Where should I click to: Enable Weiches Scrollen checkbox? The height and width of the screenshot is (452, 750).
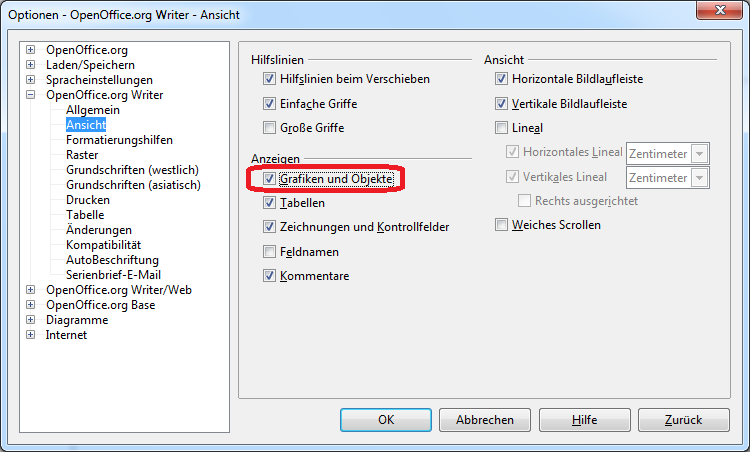click(502, 225)
